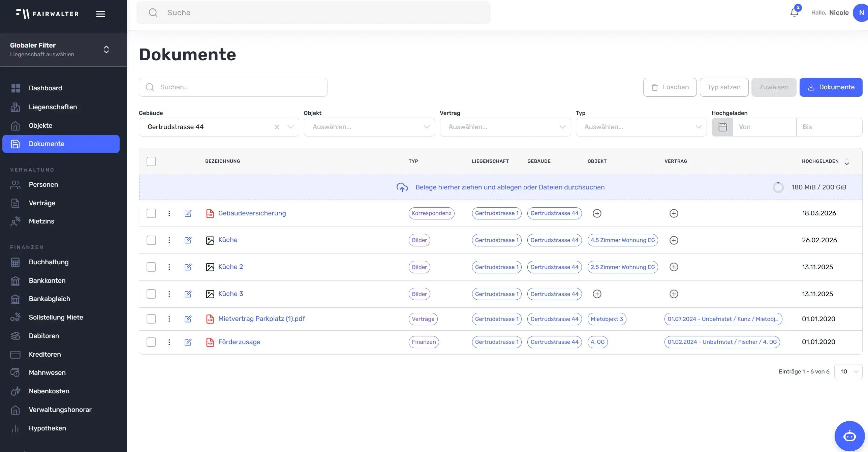This screenshot has height=452, width=868.
Task: Open Liegenschaften in the sidebar menu
Action: (x=53, y=107)
